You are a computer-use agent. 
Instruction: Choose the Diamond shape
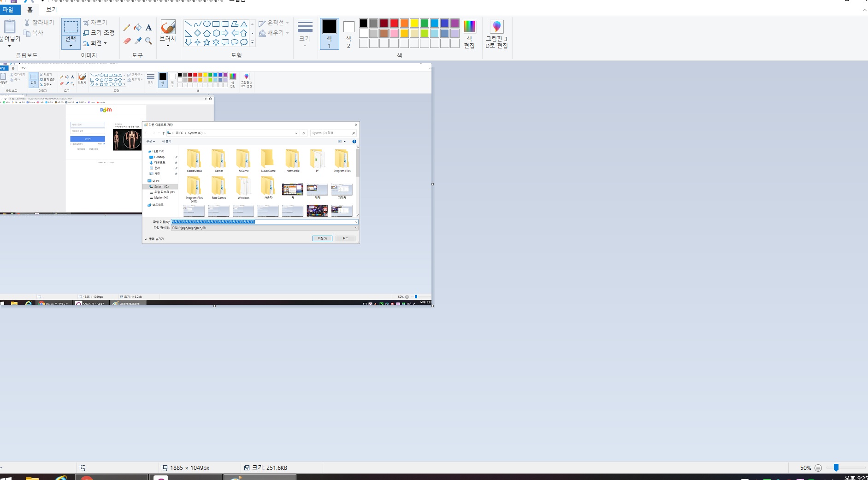[197, 33]
